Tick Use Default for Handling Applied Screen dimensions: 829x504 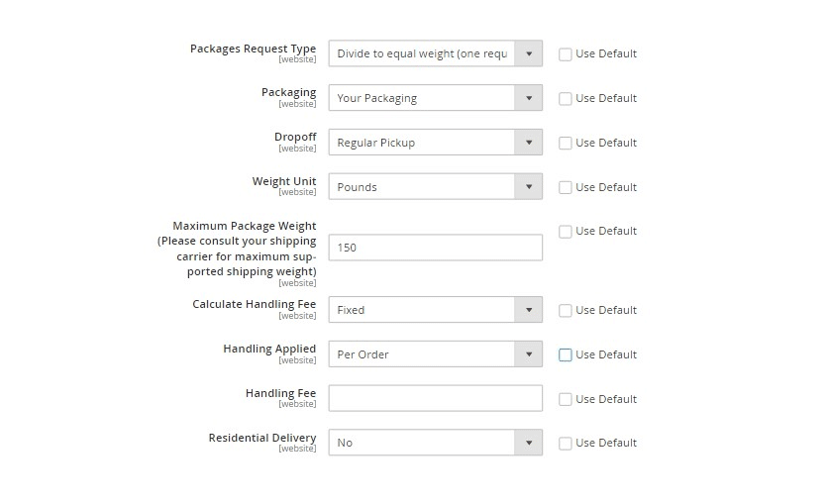click(x=566, y=355)
